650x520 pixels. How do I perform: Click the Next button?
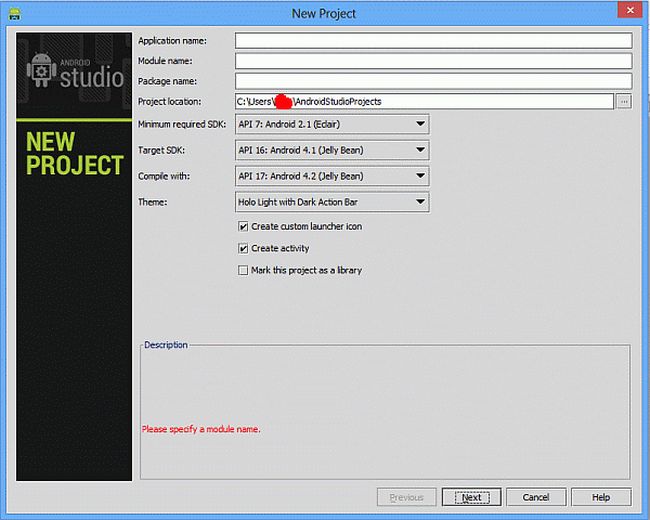(472, 497)
